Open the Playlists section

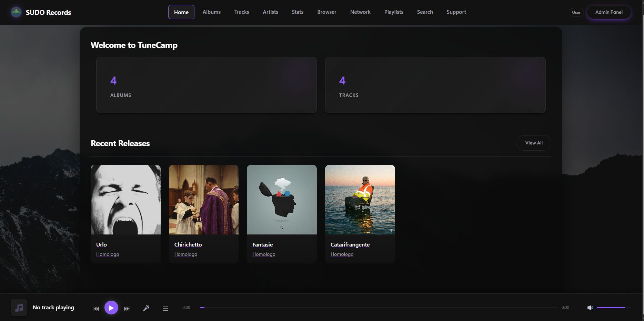pos(393,12)
